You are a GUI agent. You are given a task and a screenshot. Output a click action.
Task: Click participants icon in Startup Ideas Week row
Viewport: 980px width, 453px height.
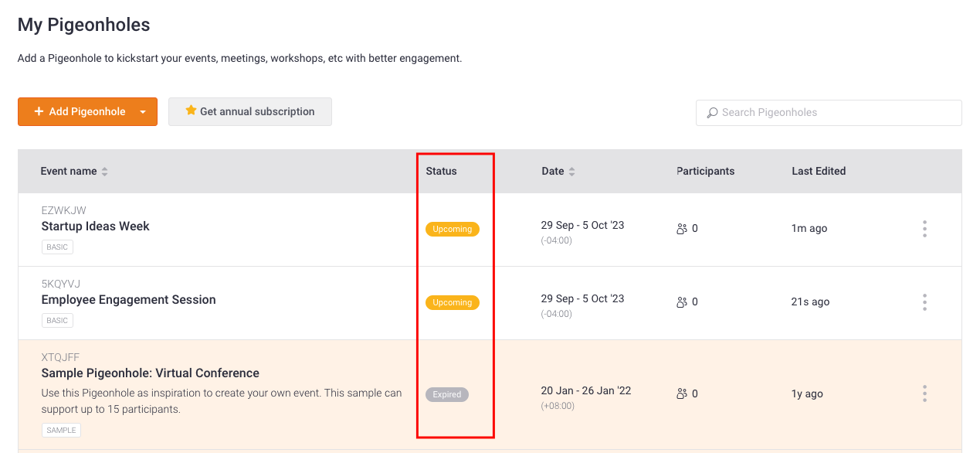point(682,229)
